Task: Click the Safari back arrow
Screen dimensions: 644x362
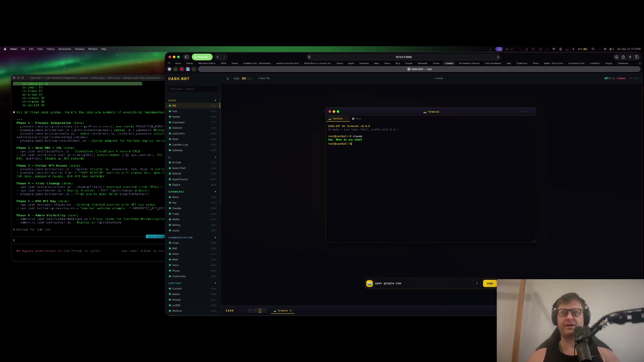Action: pos(218,57)
